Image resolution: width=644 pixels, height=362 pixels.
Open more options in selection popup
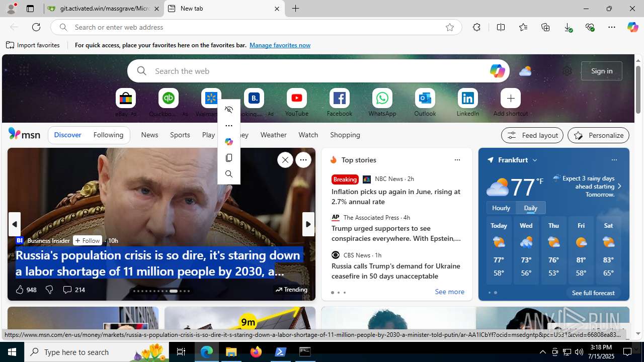229,126
